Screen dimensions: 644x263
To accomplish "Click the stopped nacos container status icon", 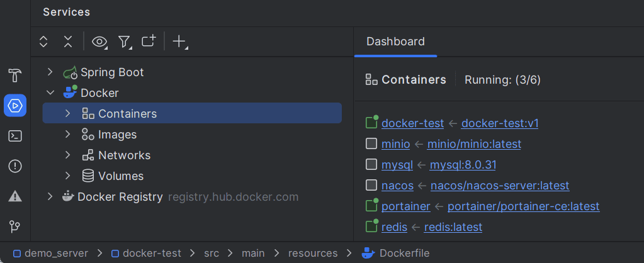I will [371, 186].
